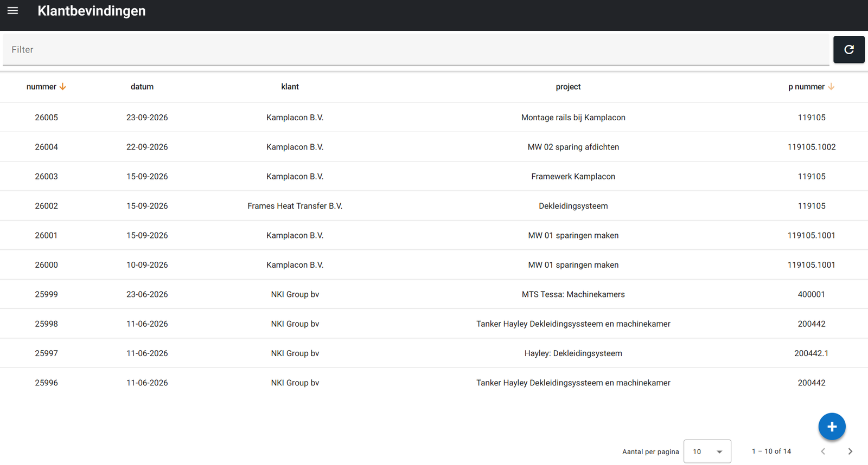Select row 26003 Framewerk Kamplacon
Screen dimensions: 868x465
click(x=434, y=177)
